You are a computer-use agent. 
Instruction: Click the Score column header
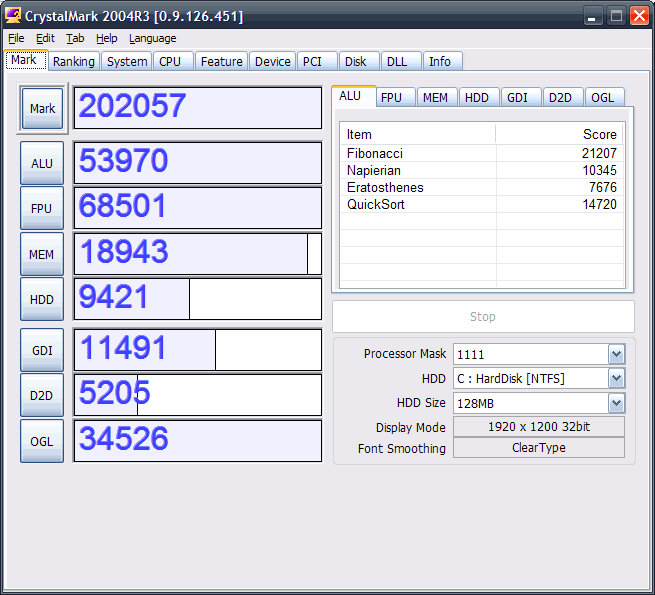click(x=560, y=134)
